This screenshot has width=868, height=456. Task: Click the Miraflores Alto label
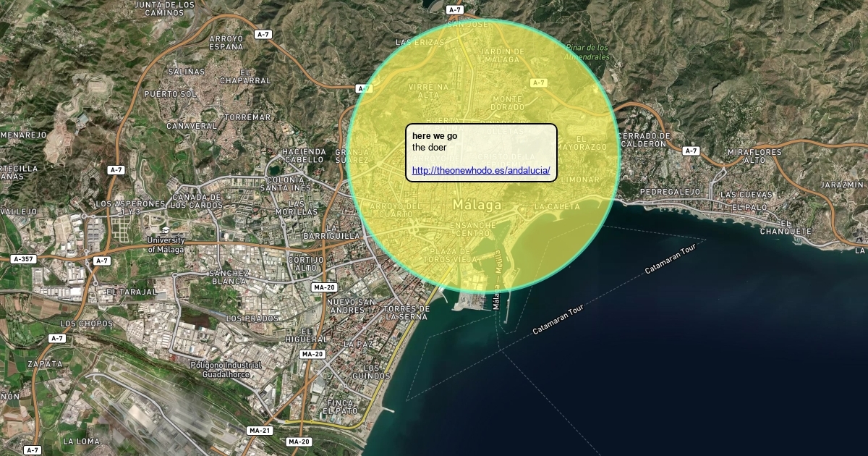click(755, 156)
